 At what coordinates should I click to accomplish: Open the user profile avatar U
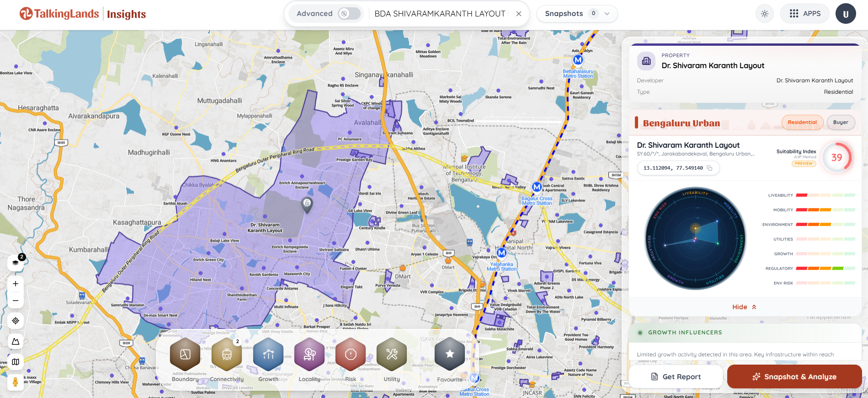pyautogui.click(x=846, y=14)
